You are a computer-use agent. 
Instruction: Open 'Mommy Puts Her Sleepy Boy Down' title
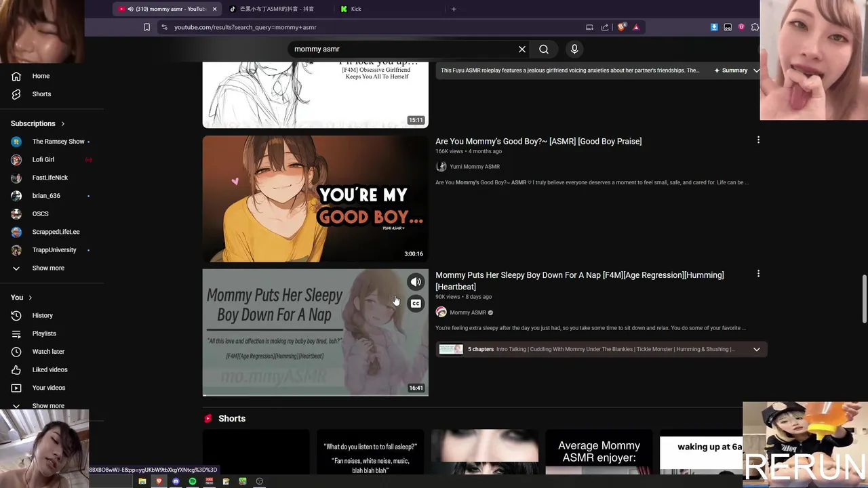[580, 281]
